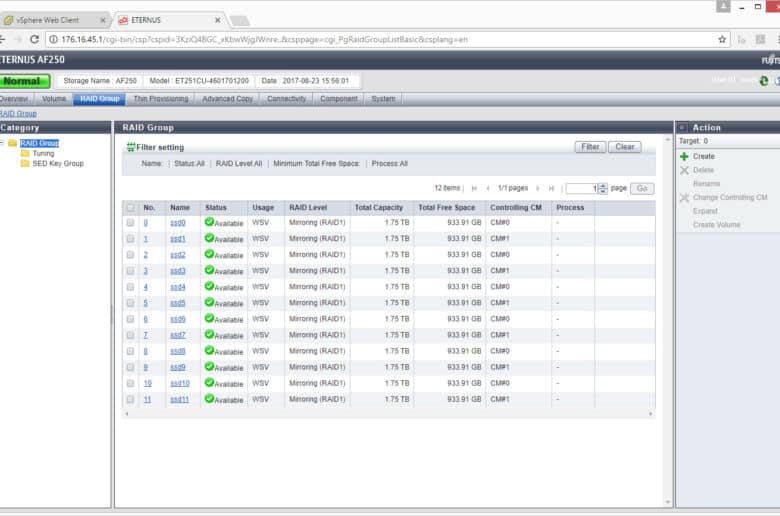Open the ssd10 name link

tap(180, 383)
